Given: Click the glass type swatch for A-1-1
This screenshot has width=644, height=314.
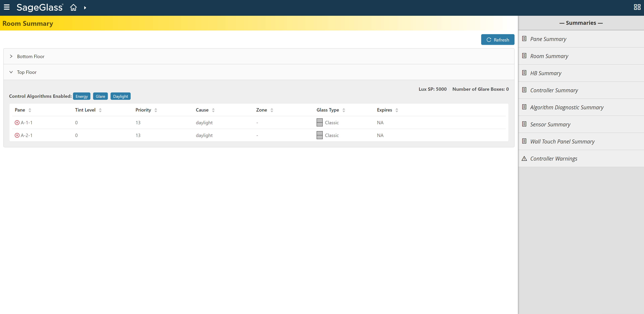Looking at the screenshot, I should point(319,122).
